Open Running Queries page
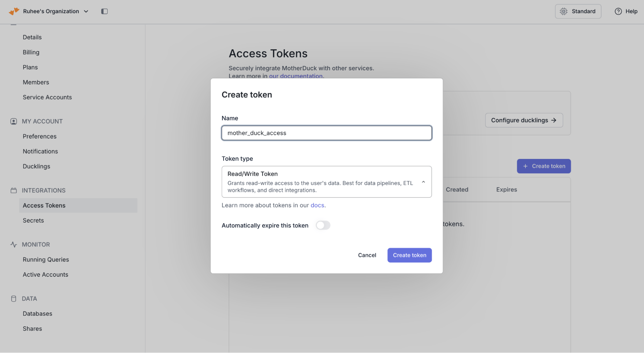The image size is (644, 353). pyautogui.click(x=46, y=259)
